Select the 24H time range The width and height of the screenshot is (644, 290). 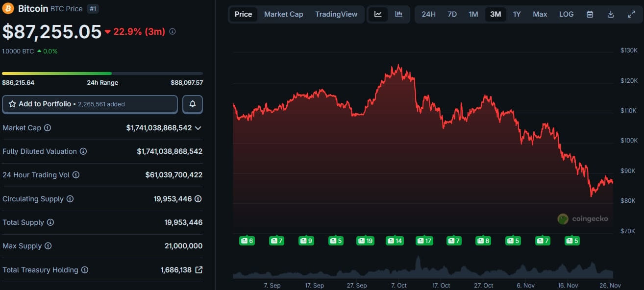point(428,14)
